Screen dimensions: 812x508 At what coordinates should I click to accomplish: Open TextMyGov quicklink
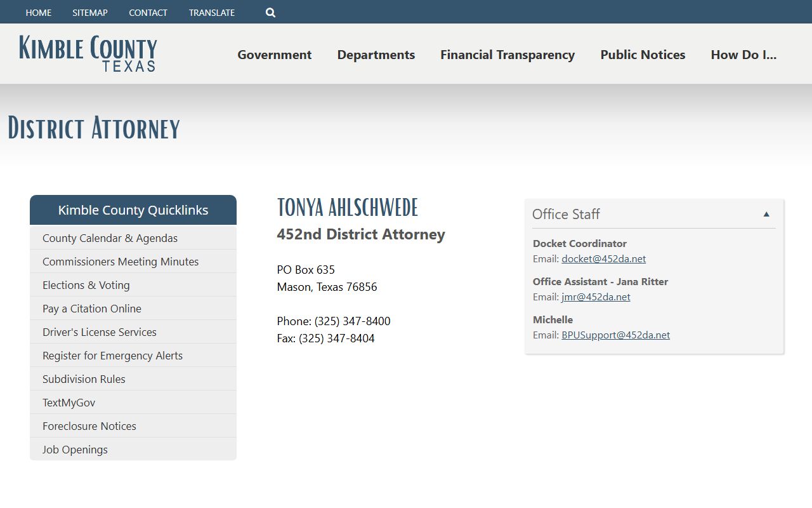(x=133, y=403)
